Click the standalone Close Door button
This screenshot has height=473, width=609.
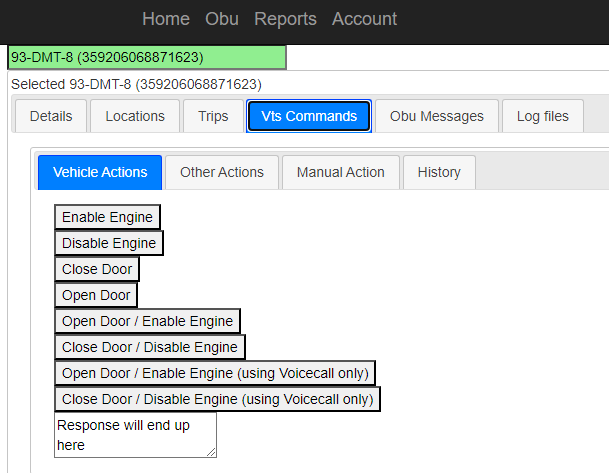point(97,269)
